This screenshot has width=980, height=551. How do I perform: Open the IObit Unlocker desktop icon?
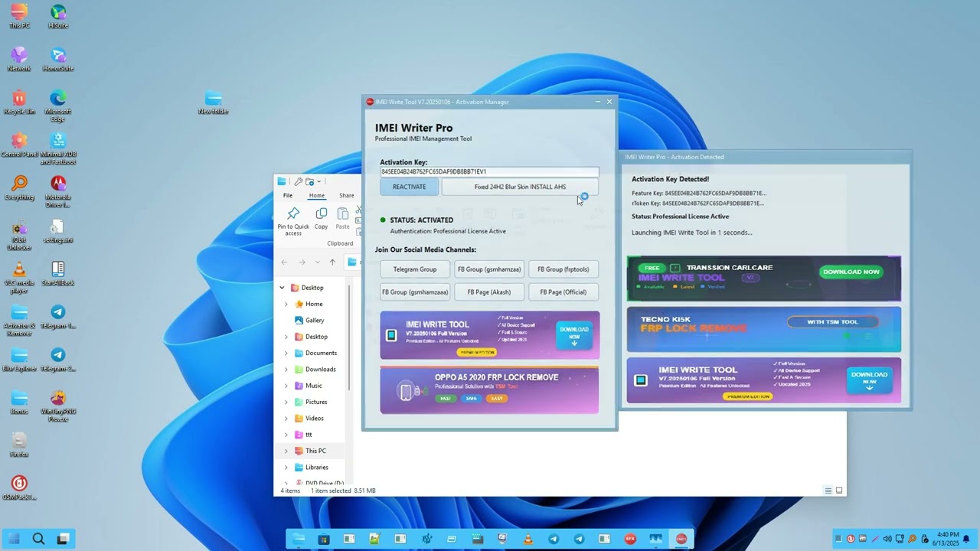pyautogui.click(x=19, y=234)
